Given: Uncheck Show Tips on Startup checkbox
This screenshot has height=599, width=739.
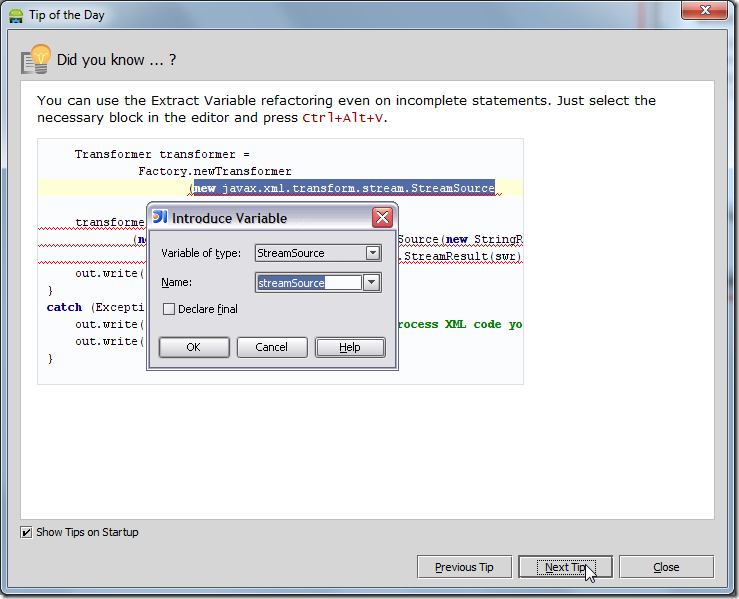Looking at the screenshot, I should [x=26, y=533].
